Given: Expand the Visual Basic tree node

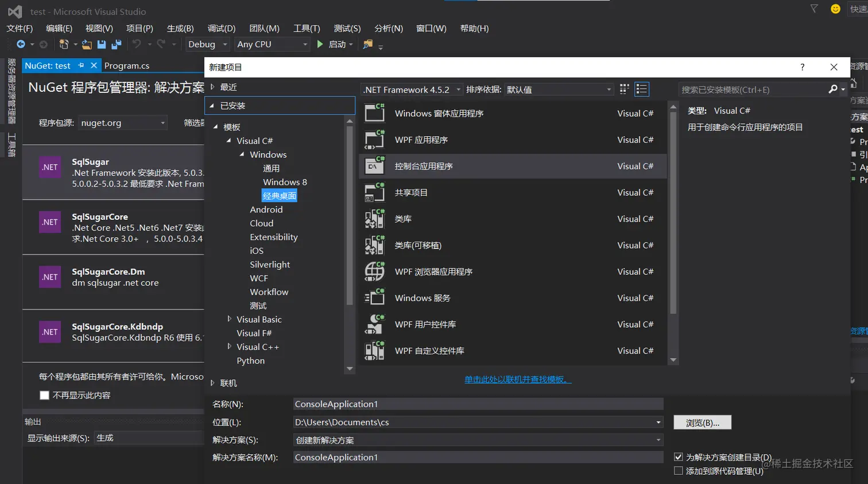Looking at the screenshot, I should coord(229,319).
